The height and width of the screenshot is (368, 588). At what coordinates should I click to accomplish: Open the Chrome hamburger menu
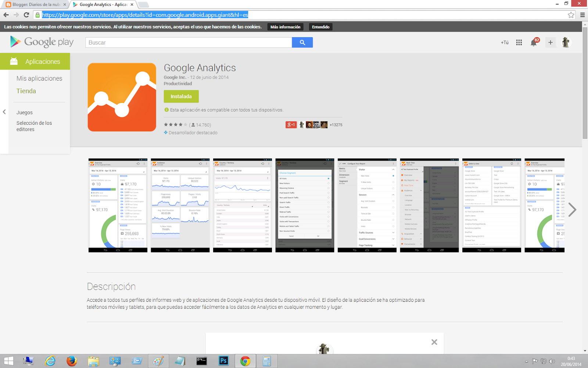(582, 15)
